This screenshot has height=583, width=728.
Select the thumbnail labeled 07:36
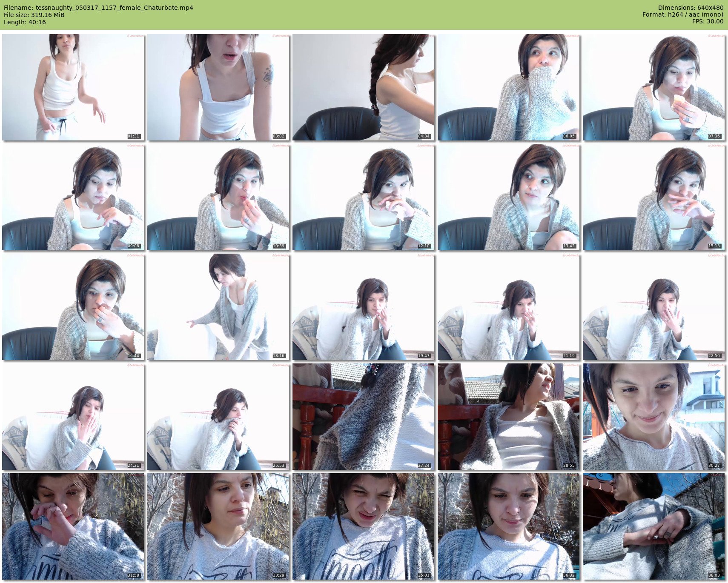[654, 87]
